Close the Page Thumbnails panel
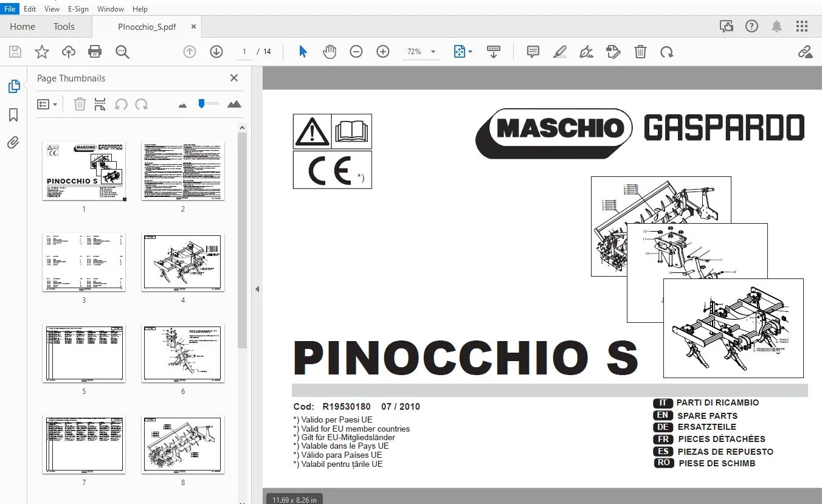The width and height of the screenshot is (822, 504). [234, 78]
